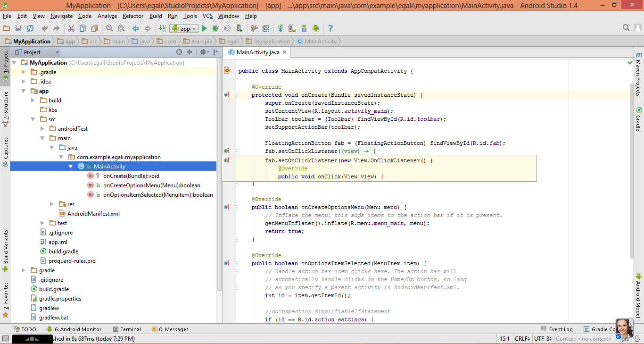Open the Build Variants tool window
Viewport: 644px width, 344px height.
tap(5, 251)
